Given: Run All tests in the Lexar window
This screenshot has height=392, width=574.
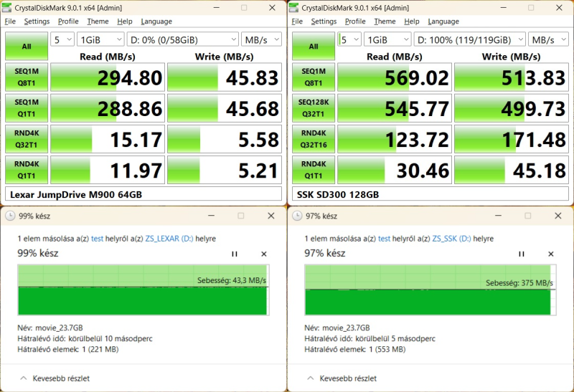Looking at the screenshot, I should [27, 46].
